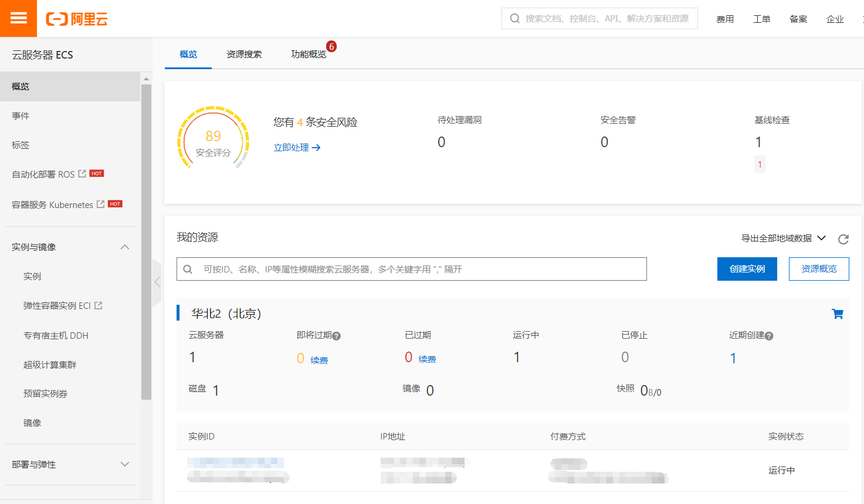Image resolution: width=864 pixels, height=504 pixels.
Task: Click the top search documents input field
Action: click(x=599, y=18)
